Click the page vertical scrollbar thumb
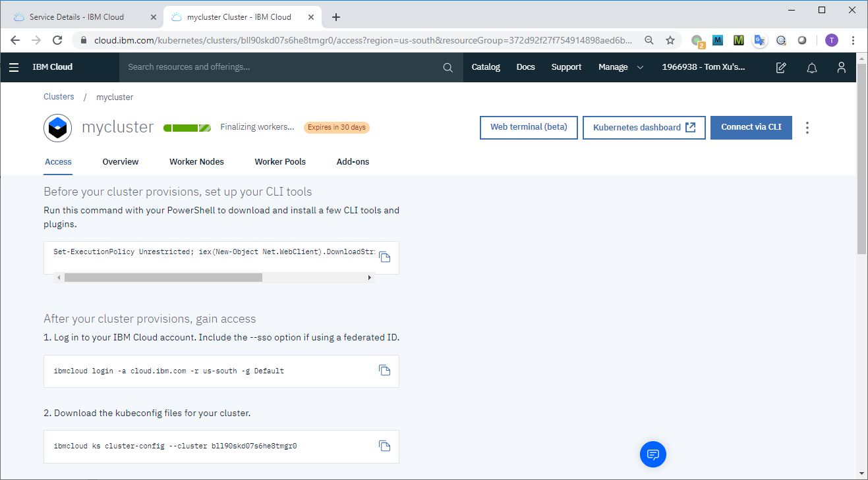Viewport: 868px width, 480px height. tap(862, 158)
